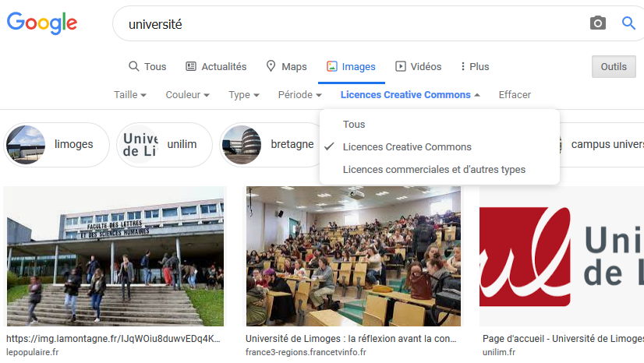
Task: Click the blue magnifier search icon
Action: coord(628,23)
